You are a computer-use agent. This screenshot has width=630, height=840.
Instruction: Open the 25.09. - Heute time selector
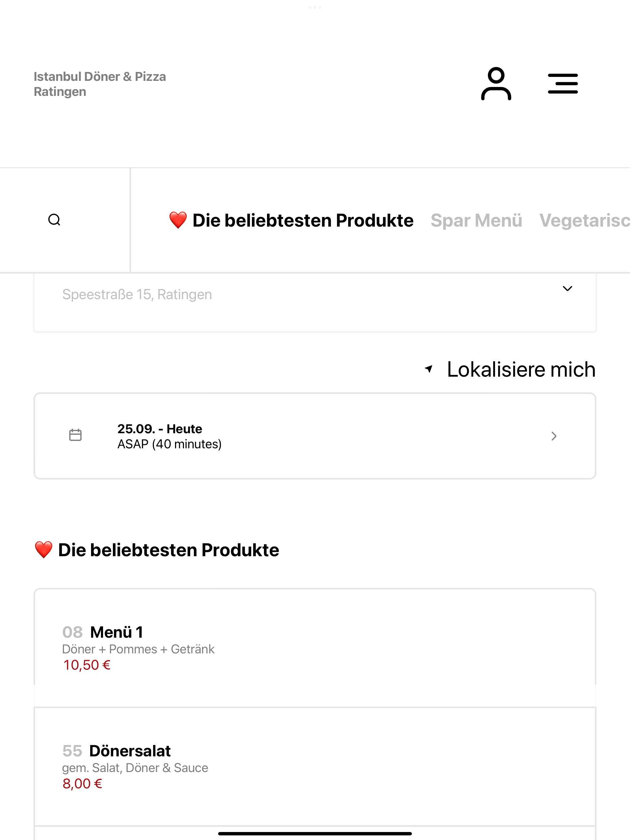click(315, 436)
